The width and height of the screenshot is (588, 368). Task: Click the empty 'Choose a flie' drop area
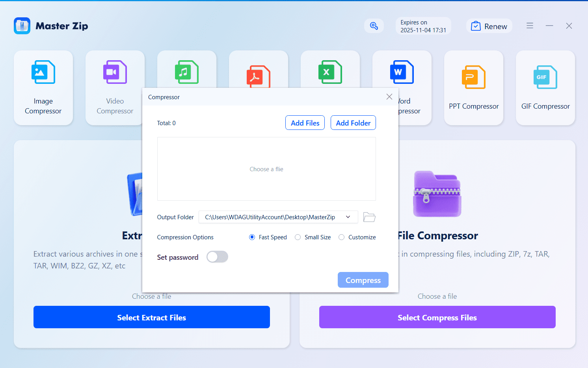(x=266, y=169)
